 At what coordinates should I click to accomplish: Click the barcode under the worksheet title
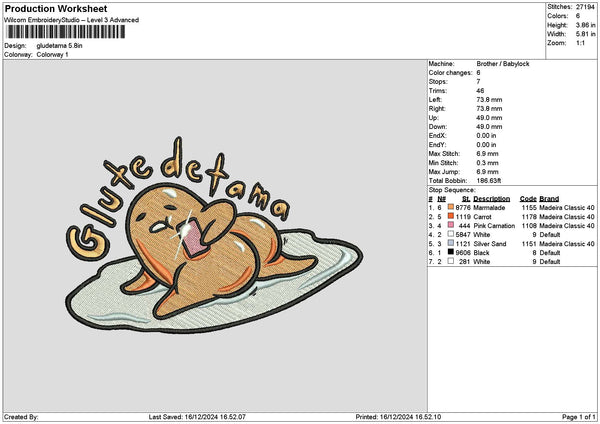pos(66,32)
